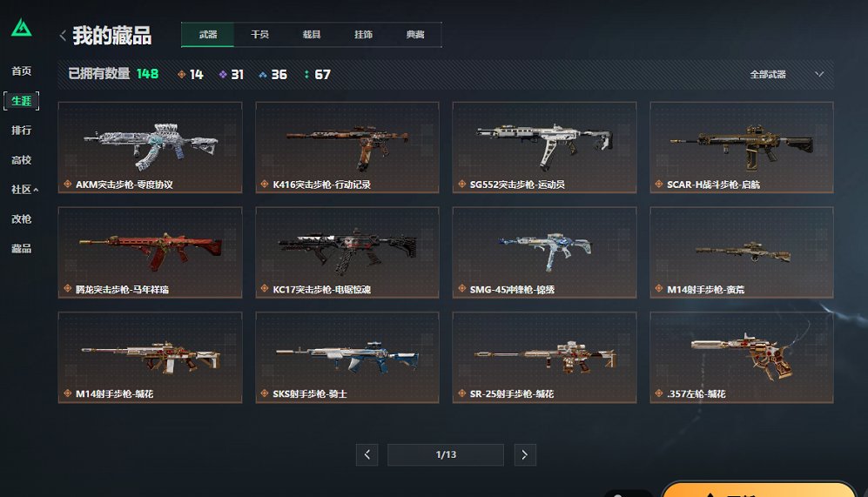
Task: Switch to the 载具 tab
Action: [312, 34]
